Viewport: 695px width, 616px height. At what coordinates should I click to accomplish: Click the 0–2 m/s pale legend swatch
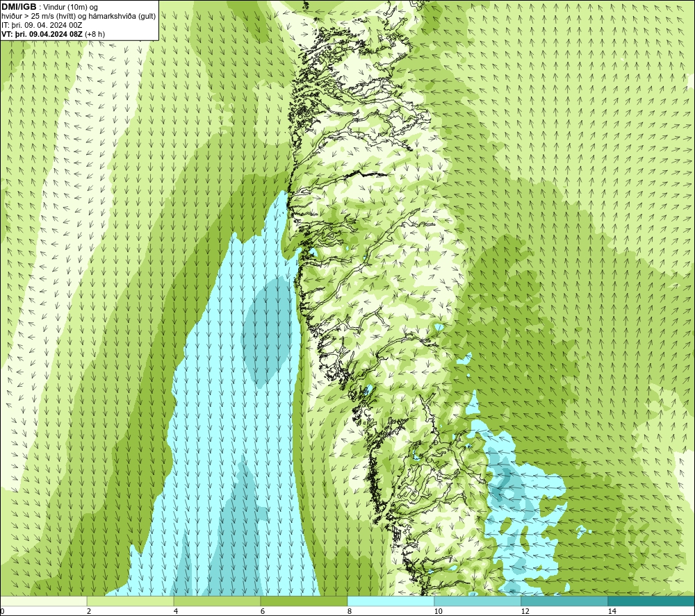click(43, 601)
